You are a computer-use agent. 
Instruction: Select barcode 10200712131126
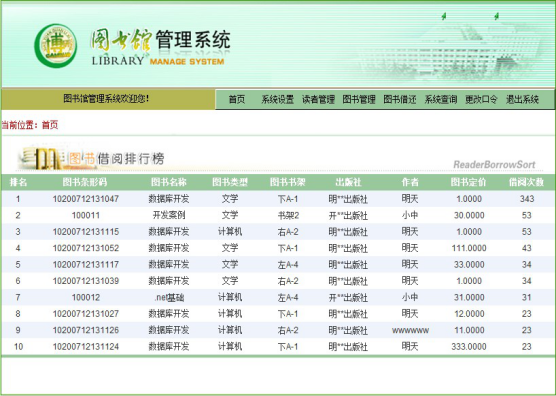tap(86, 330)
